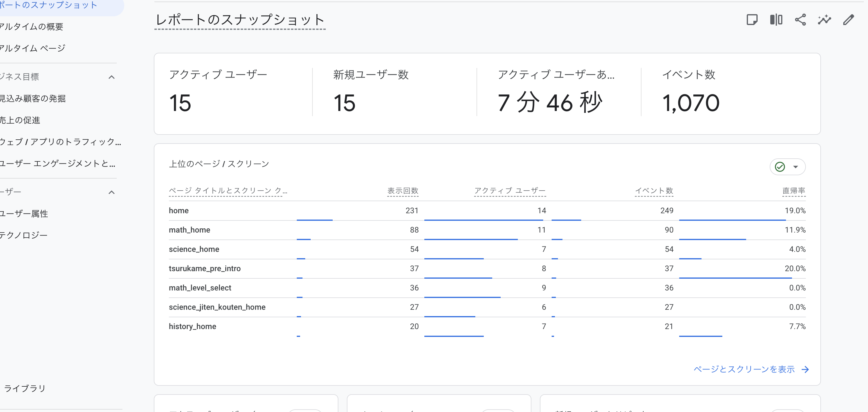Click the arrow beside ページとスクリーンを表示

(x=806, y=369)
